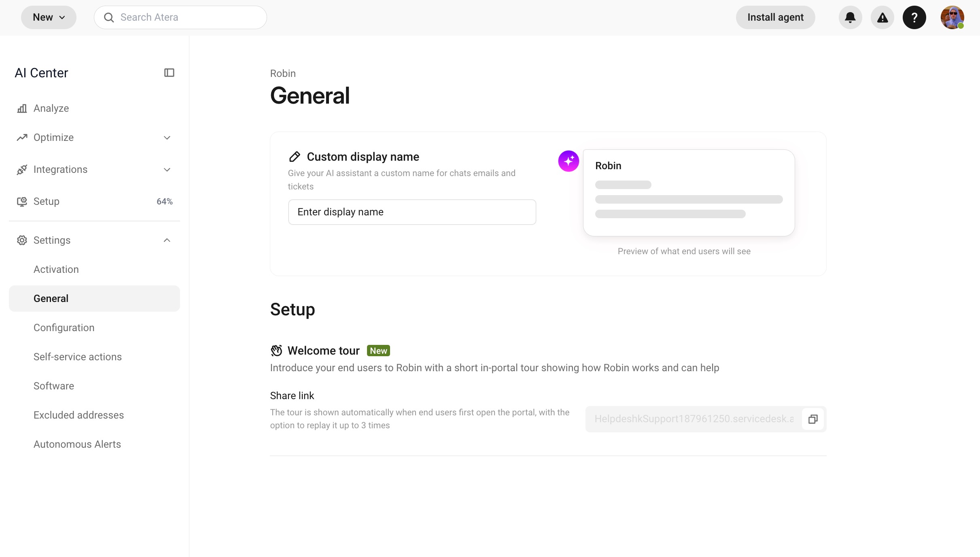Click the Analyze bar chart icon

[x=22, y=108]
